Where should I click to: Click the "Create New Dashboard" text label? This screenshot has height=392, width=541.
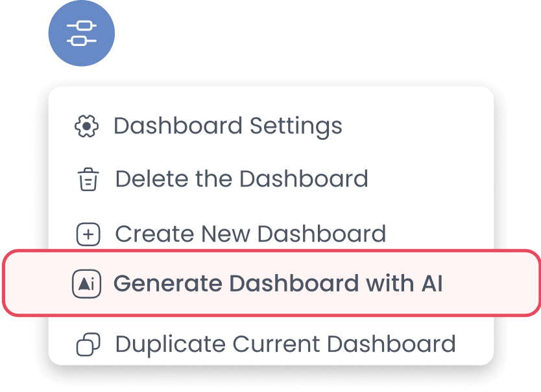click(250, 234)
